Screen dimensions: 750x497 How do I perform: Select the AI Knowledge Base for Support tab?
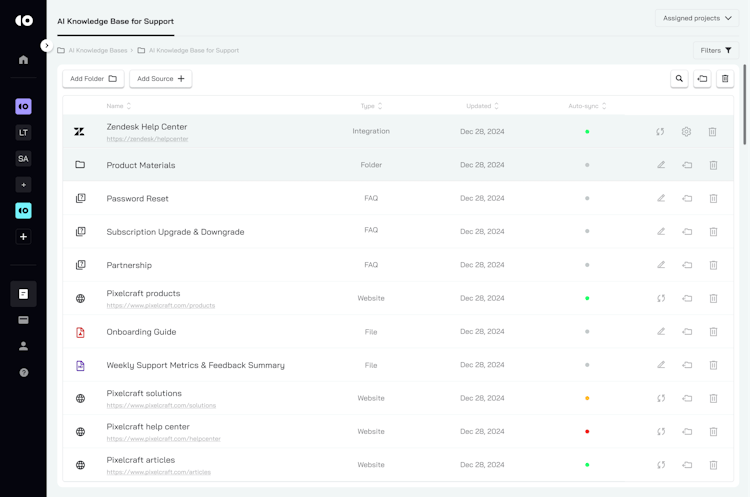[x=115, y=21]
